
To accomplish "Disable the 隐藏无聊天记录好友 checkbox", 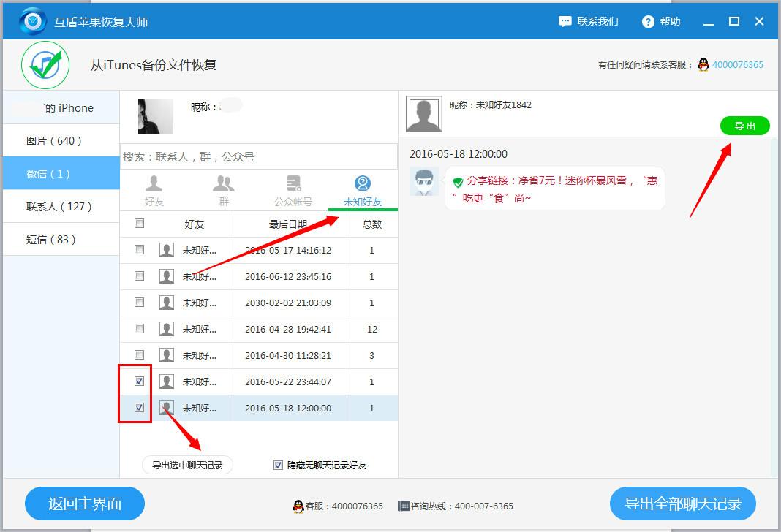I will click(x=278, y=465).
